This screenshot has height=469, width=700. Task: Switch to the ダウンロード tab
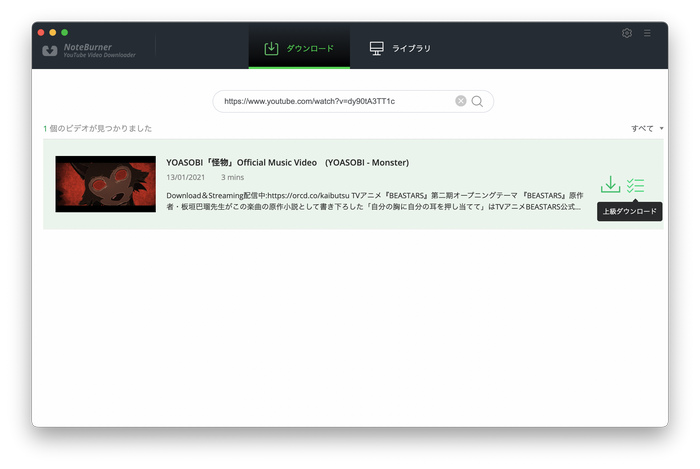click(x=299, y=48)
